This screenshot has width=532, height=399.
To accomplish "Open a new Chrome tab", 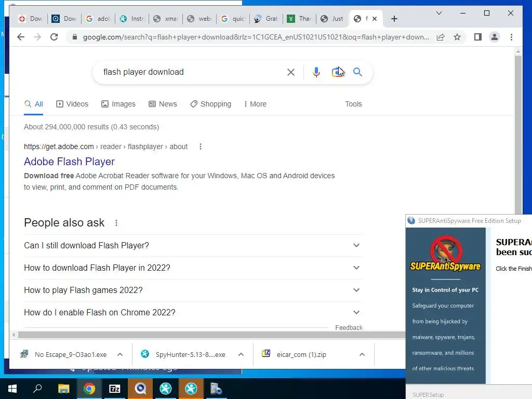I will click(394, 19).
